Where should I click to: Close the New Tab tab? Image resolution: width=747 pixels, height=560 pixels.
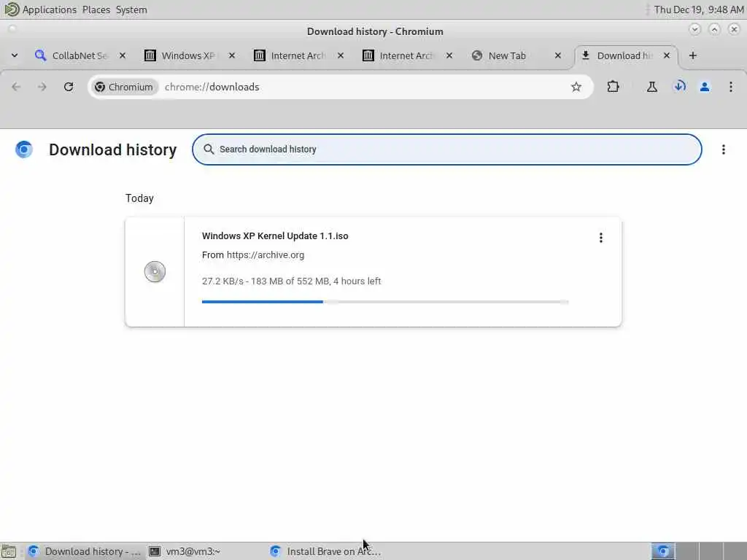(x=558, y=55)
